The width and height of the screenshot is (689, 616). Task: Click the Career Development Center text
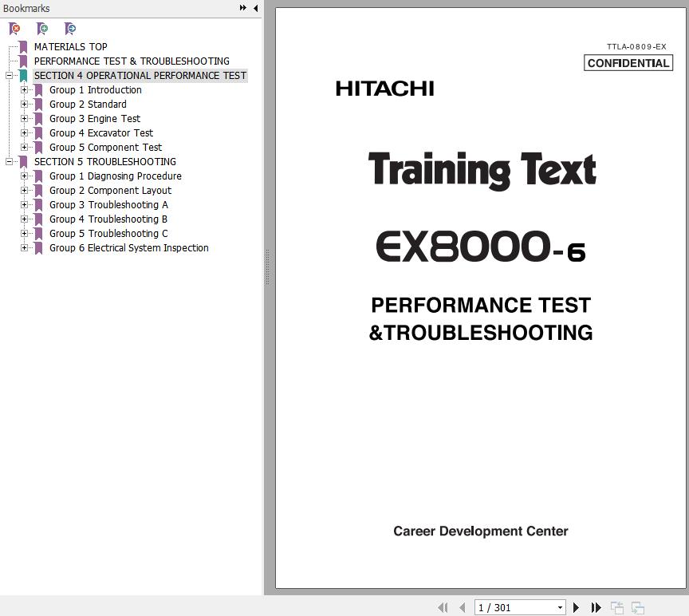coord(481,531)
